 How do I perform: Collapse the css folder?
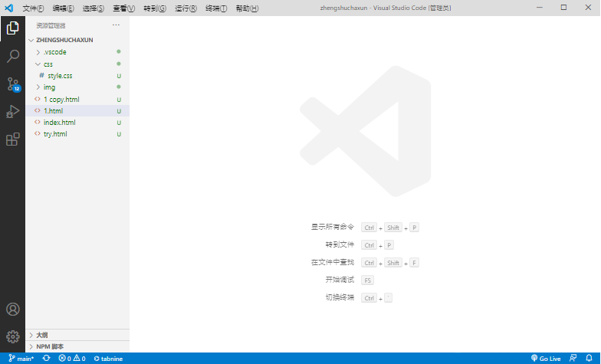click(x=48, y=64)
